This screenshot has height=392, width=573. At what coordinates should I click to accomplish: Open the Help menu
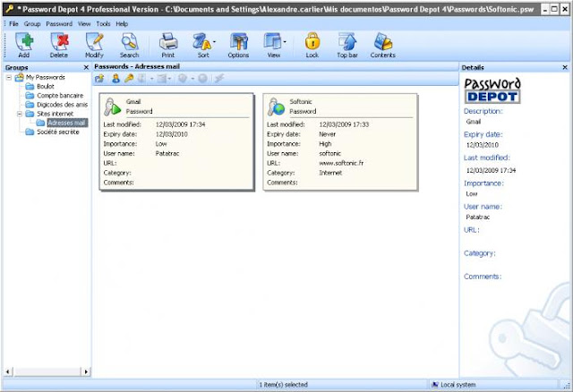point(122,24)
